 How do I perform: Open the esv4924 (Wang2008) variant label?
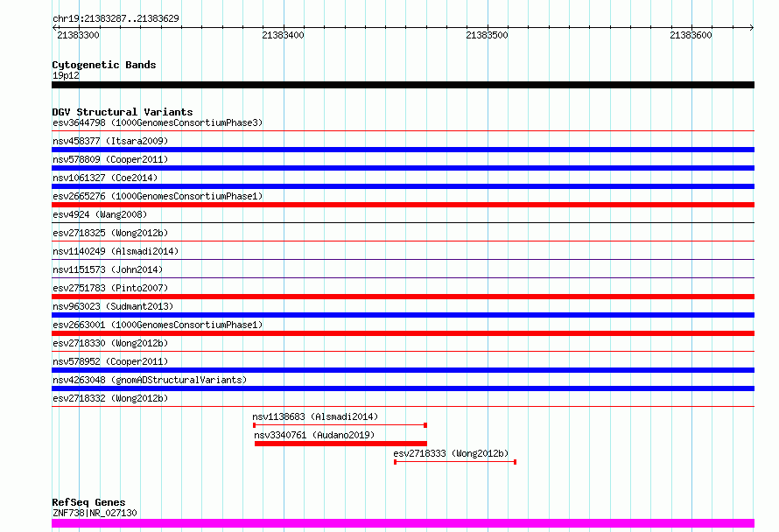tap(100, 214)
